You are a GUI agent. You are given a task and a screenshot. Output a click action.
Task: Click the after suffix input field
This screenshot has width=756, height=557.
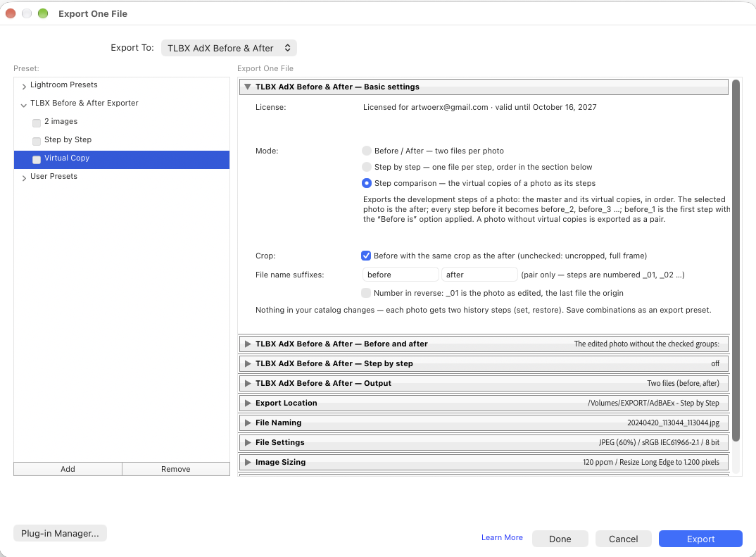pos(479,275)
